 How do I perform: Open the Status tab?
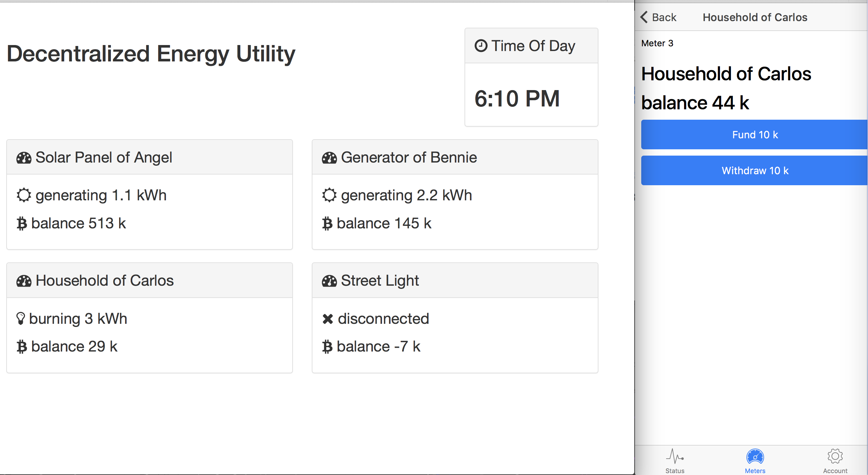point(675,461)
